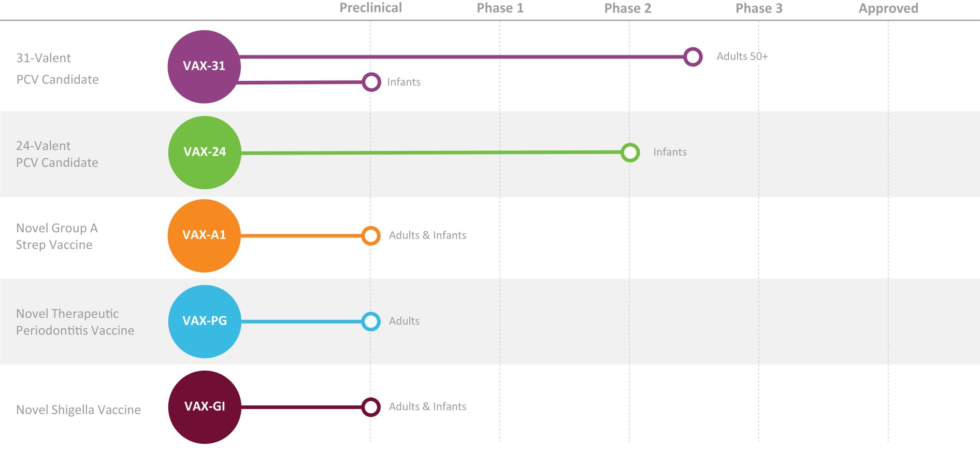The width and height of the screenshot is (980, 450).
Task: Select the VAX-PG blue endpoint marker
Action: point(371,321)
